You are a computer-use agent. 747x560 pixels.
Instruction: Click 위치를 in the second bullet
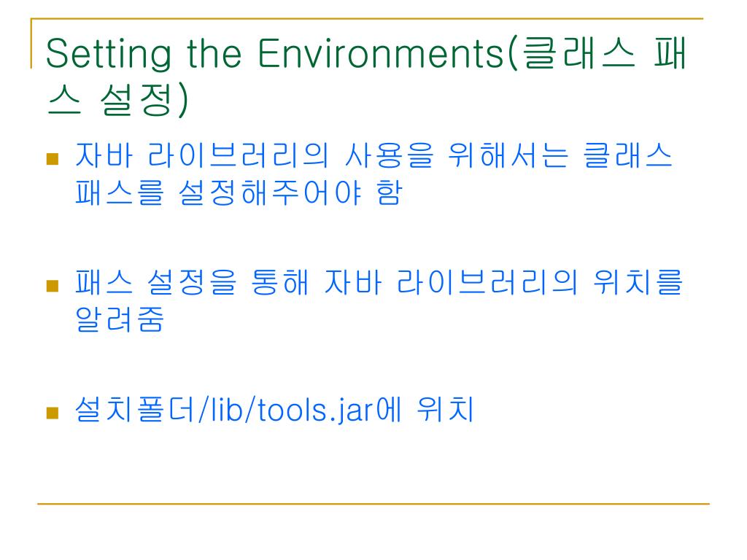(638, 282)
